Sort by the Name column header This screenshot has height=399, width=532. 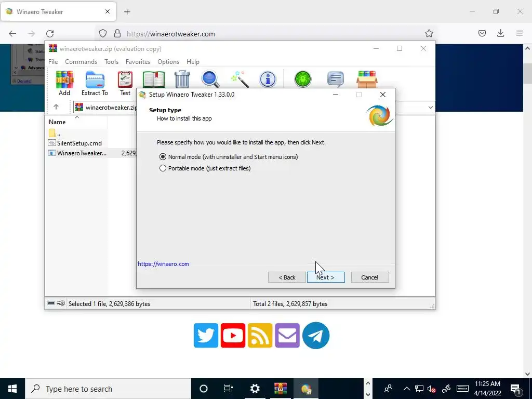click(x=76, y=122)
